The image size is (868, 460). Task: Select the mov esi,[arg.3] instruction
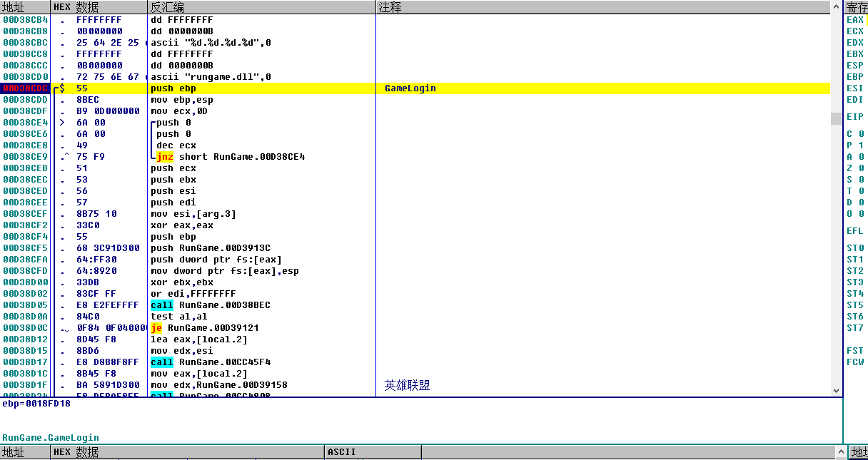[193, 214]
